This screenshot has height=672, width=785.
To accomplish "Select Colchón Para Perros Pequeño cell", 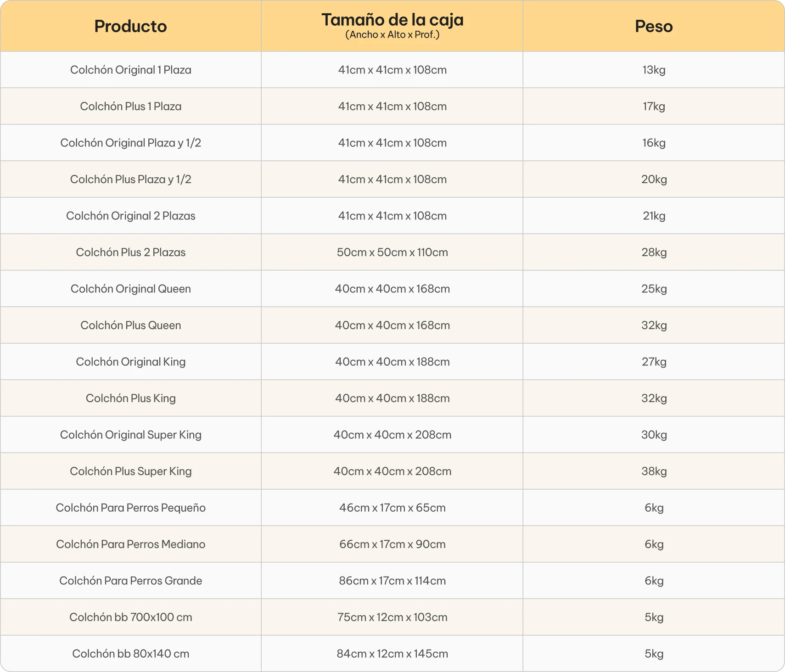I will point(131,508).
